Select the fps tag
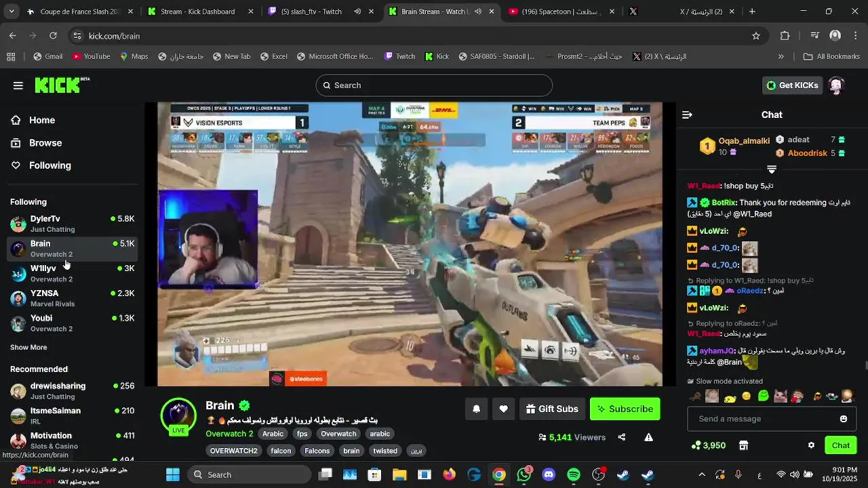 coord(302,434)
